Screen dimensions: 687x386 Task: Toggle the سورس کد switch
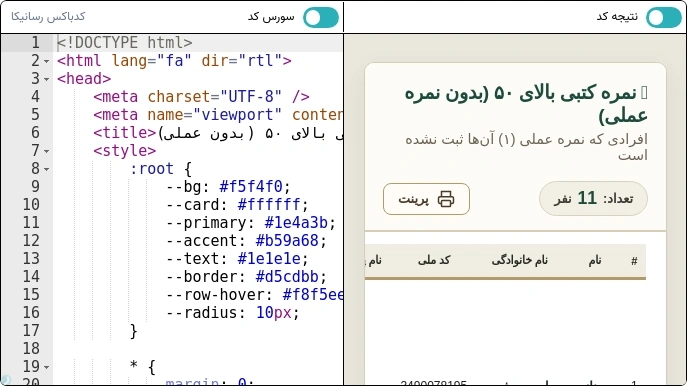tap(321, 18)
